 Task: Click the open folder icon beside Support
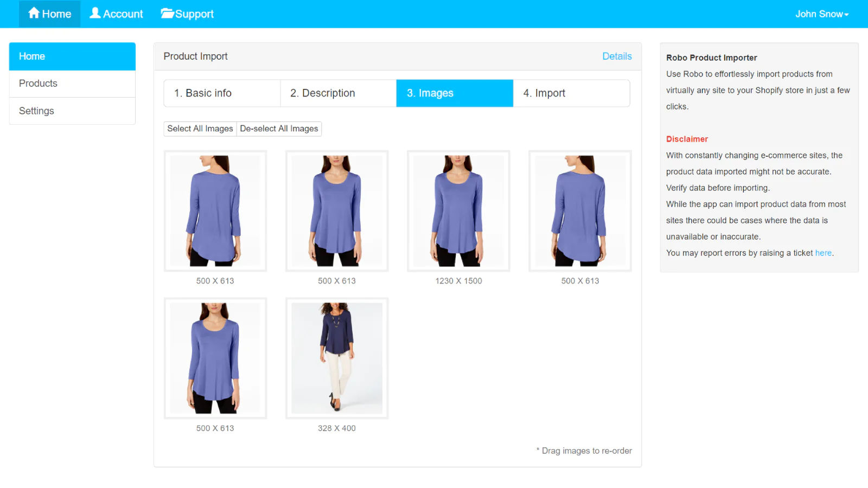(x=167, y=14)
